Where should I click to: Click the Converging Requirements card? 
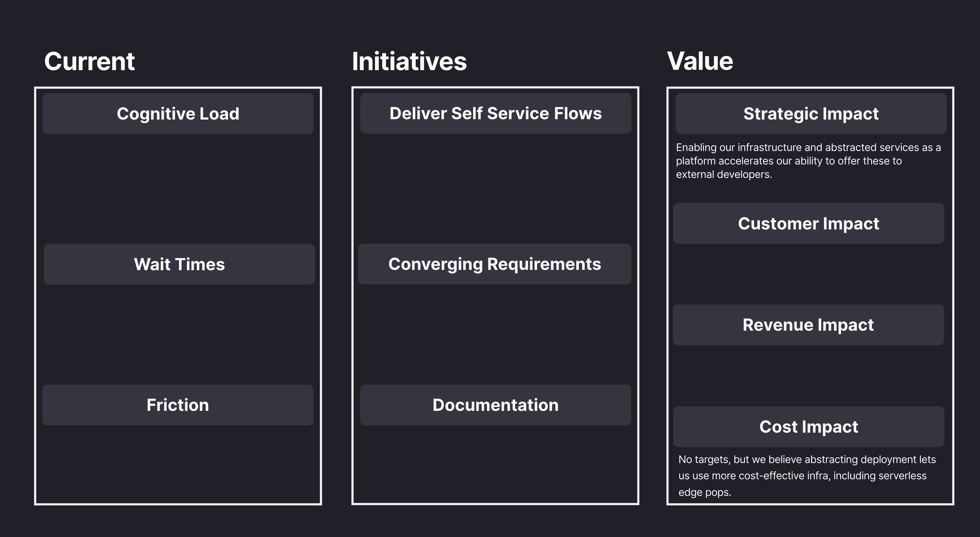point(494,264)
